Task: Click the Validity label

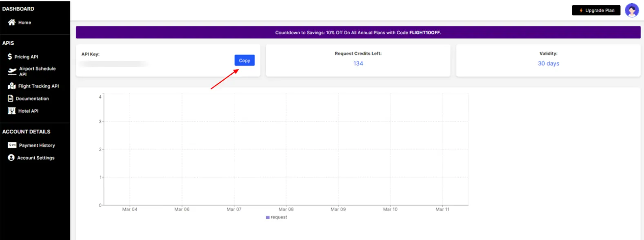Action: [549, 53]
